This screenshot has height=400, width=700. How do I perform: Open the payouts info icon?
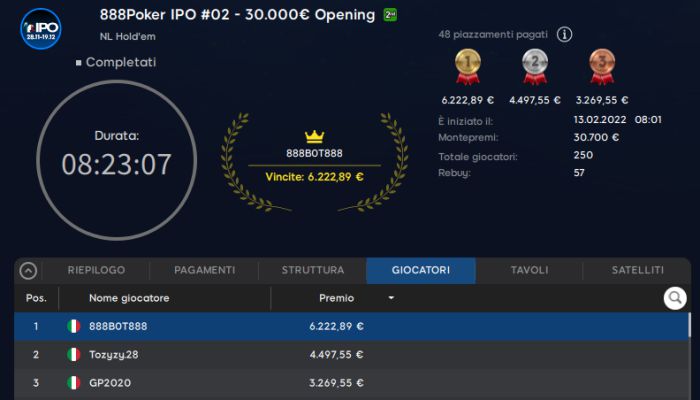[x=564, y=34]
